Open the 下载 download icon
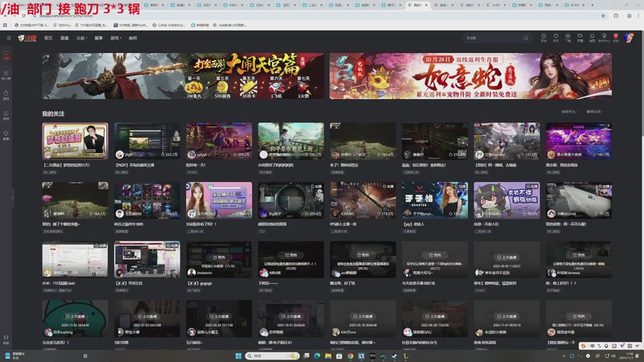The image size is (644, 362). (x=568, y=38)
